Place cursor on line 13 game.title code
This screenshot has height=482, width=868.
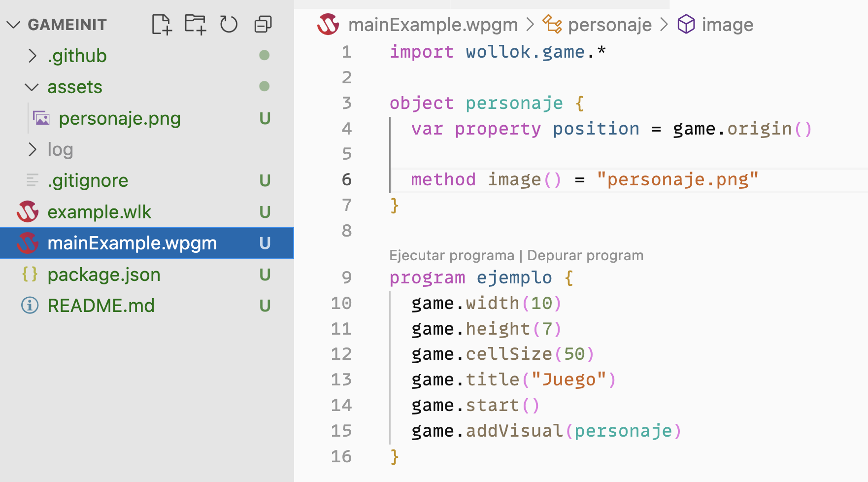coord(513,379)
